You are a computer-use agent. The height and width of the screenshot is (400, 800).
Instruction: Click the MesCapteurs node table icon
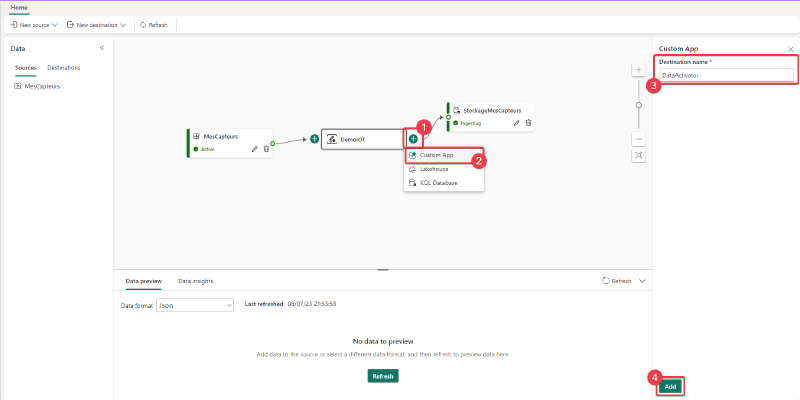pos(196,137)
